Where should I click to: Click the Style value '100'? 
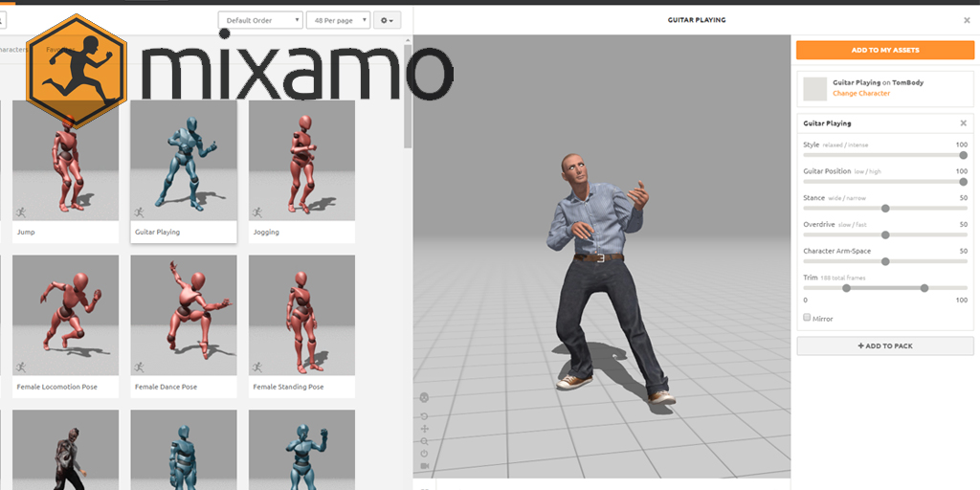click(962, 145)
